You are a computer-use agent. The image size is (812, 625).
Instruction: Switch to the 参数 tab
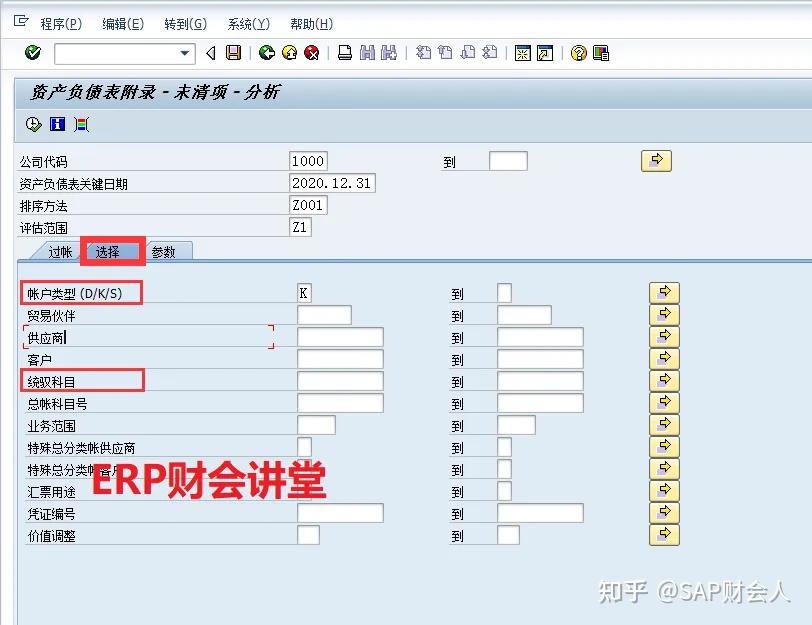165,252
